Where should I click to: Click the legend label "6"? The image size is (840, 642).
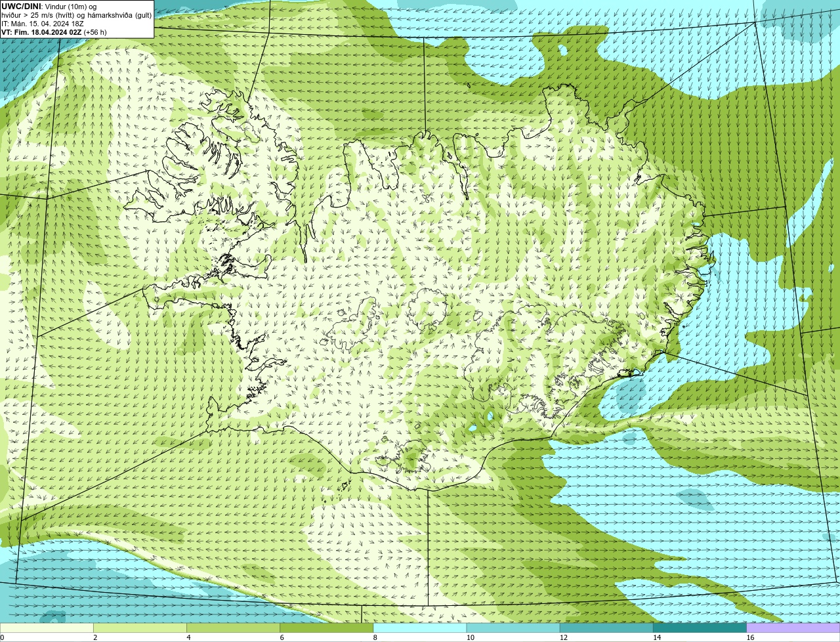(x=282, y=637)
